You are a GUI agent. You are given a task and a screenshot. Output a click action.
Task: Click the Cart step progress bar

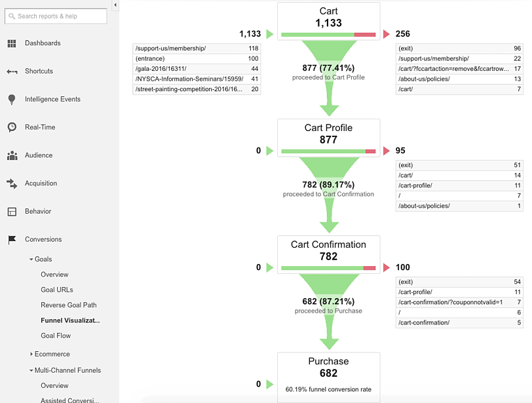coord(328,35)
